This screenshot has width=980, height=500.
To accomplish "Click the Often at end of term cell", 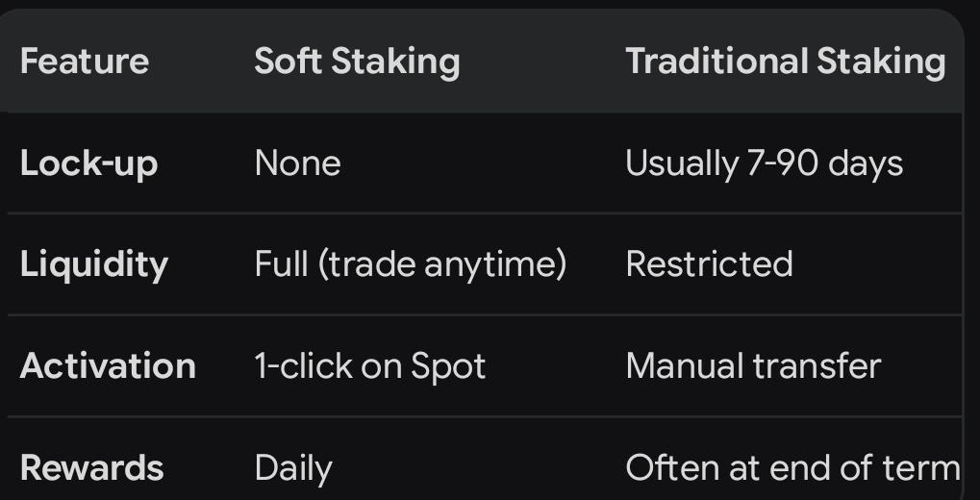I will [792, 468].
